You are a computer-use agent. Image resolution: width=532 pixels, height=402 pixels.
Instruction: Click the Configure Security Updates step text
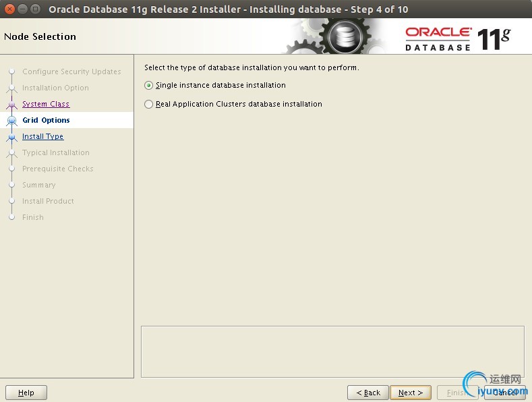point(71,71)
